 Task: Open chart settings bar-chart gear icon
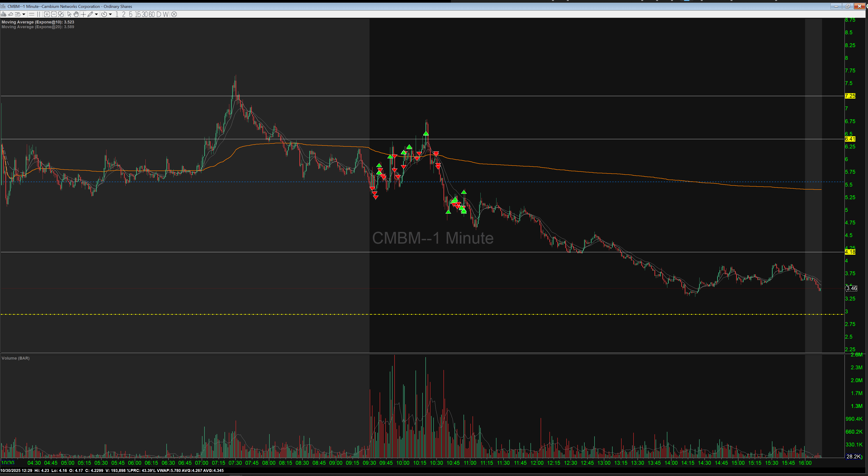3,14
